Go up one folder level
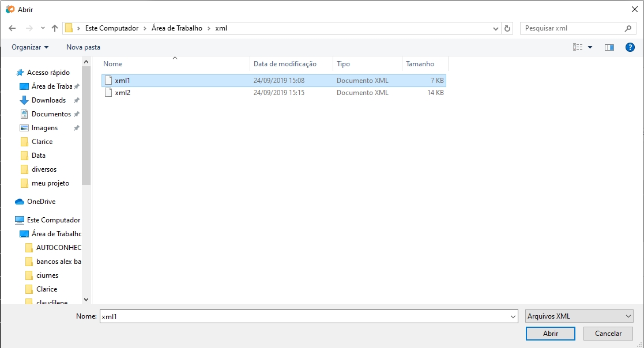 [x=54, y=27]
